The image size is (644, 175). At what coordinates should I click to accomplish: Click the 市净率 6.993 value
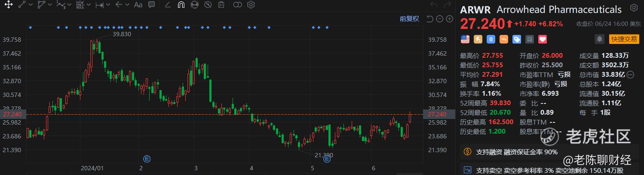click(x=550, y=94)
